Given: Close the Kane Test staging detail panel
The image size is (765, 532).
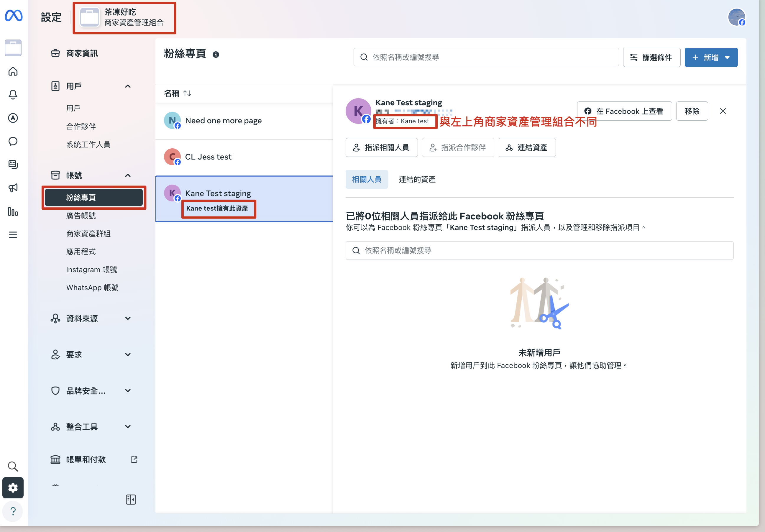Looking at the screenshot, I should (723, 111).
